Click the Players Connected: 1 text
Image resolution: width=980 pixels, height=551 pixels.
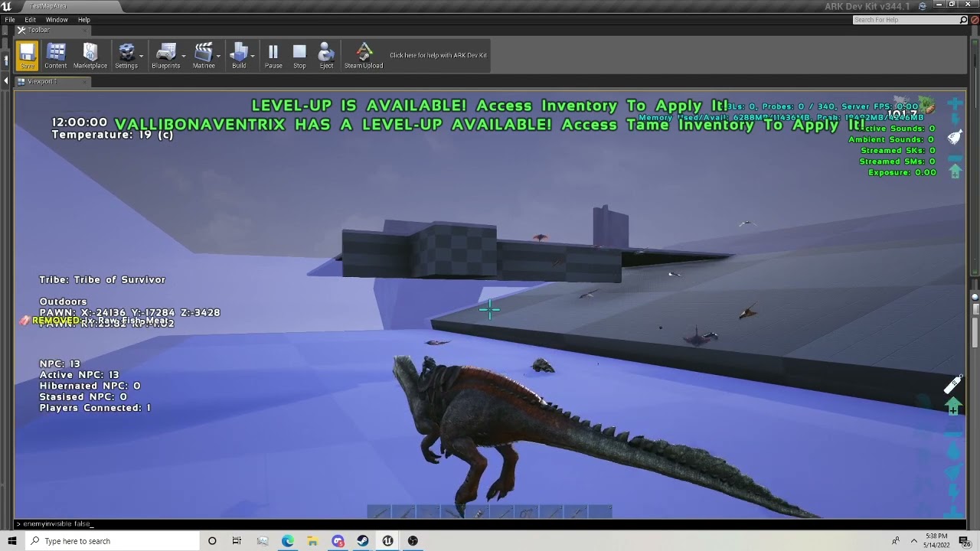pos(95,408)
